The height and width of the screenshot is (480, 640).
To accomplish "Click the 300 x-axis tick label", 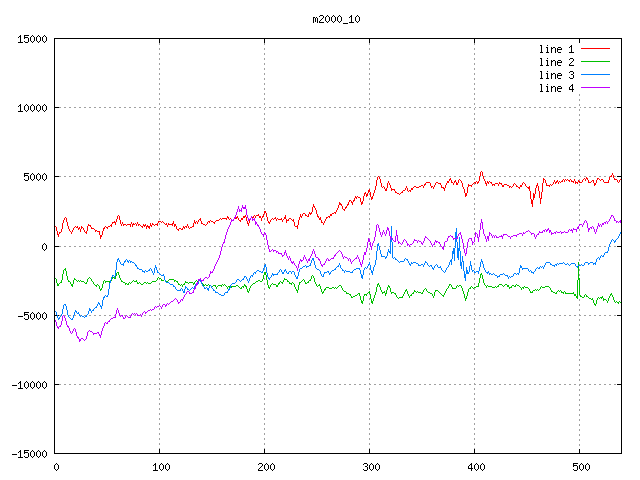I will tap(370, 467).
